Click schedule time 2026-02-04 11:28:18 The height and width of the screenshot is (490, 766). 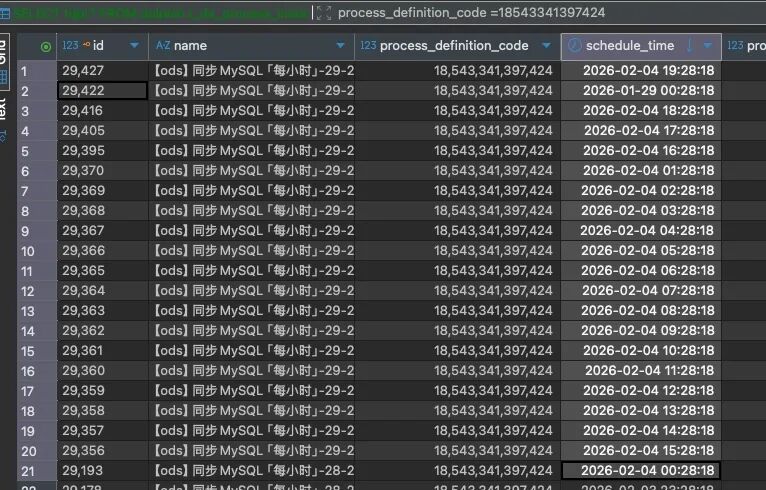(641, 371)
